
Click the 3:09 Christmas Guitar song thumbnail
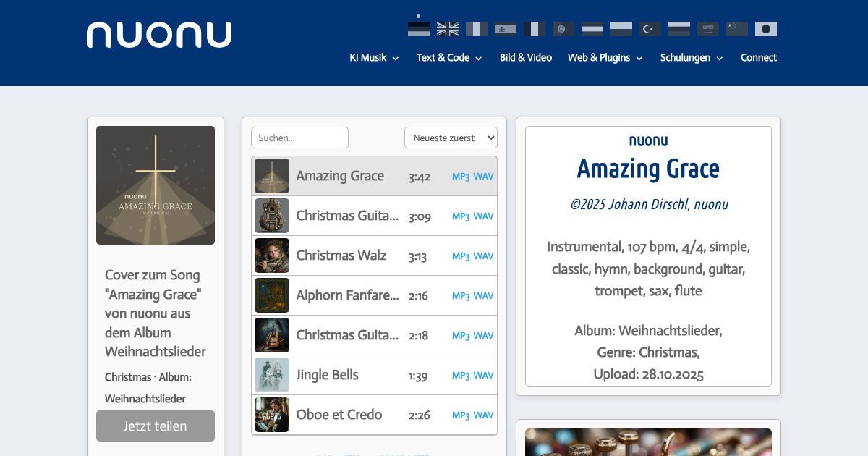(x=272, y=216)
